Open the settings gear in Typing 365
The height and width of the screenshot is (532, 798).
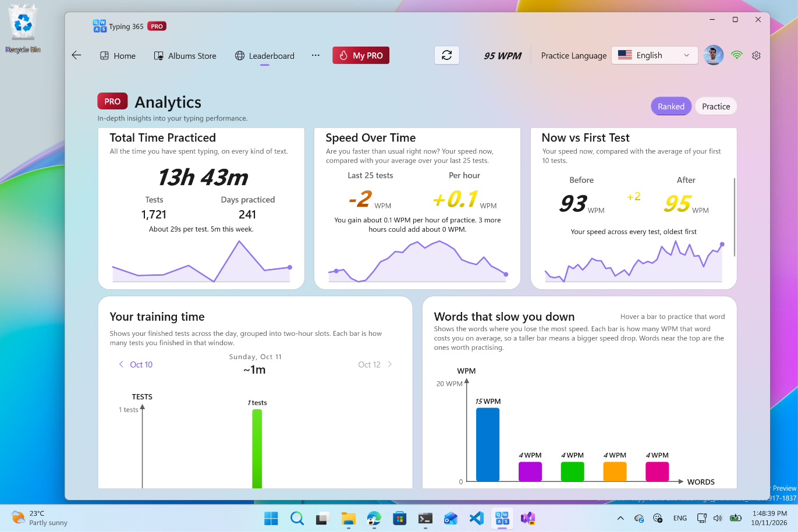click(756, 55)
